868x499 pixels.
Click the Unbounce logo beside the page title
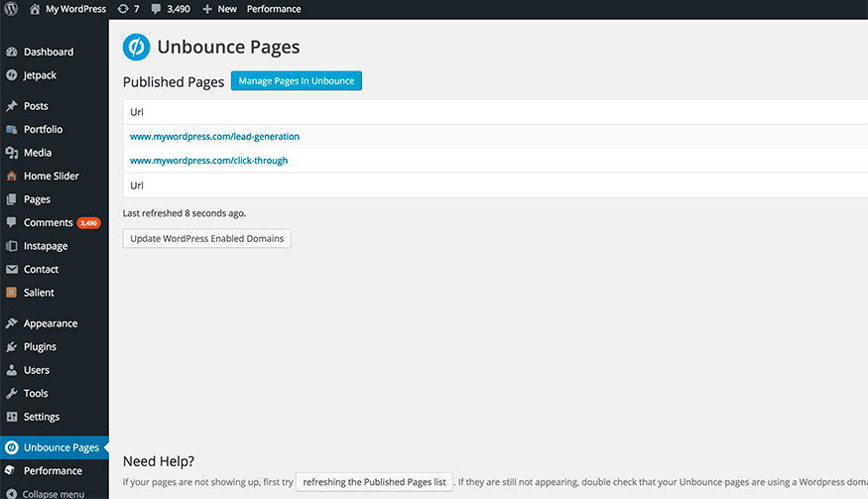[136, 47]
